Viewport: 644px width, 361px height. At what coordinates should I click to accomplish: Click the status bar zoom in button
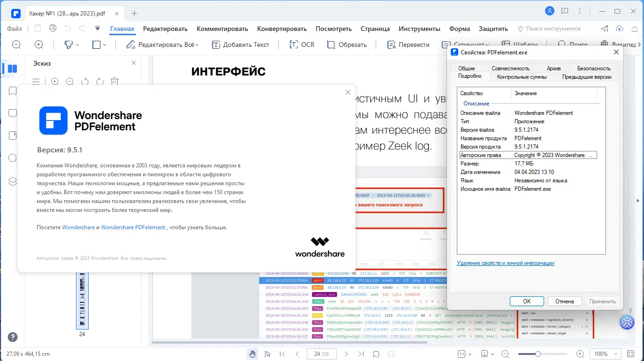tap(580, 354)
